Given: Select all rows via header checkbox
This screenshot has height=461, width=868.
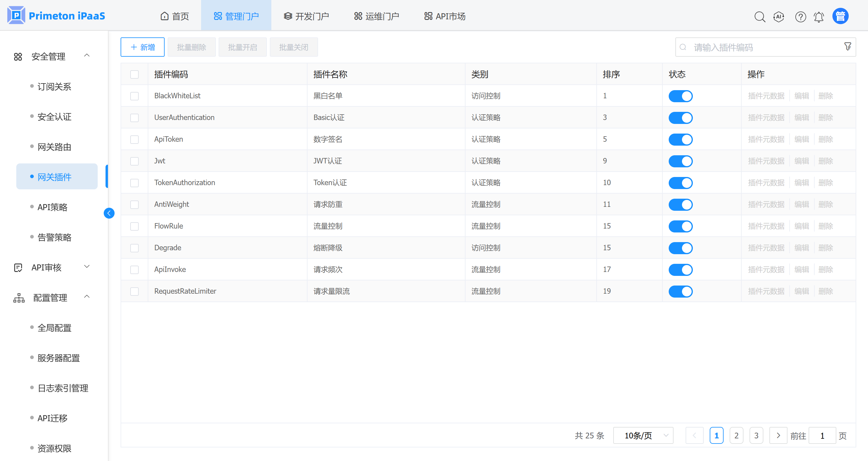Looking at the screenshot, I should tap(134, 74).
